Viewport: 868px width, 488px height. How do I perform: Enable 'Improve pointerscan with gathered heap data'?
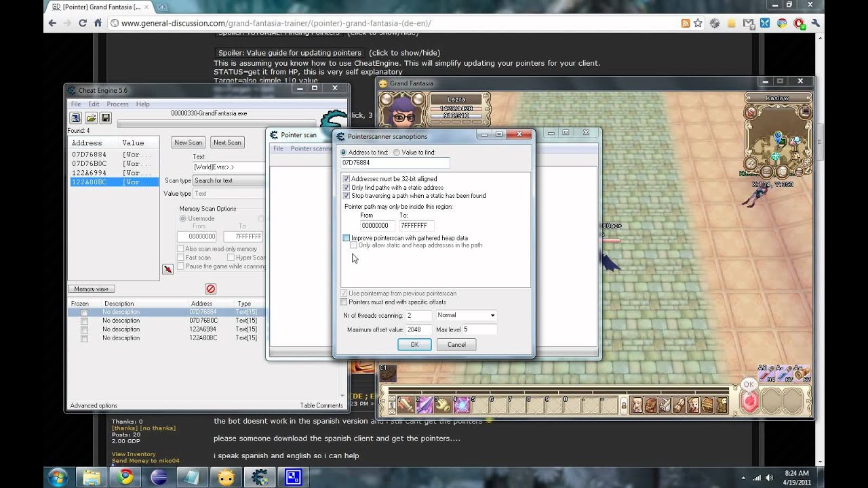pos(347,238)
